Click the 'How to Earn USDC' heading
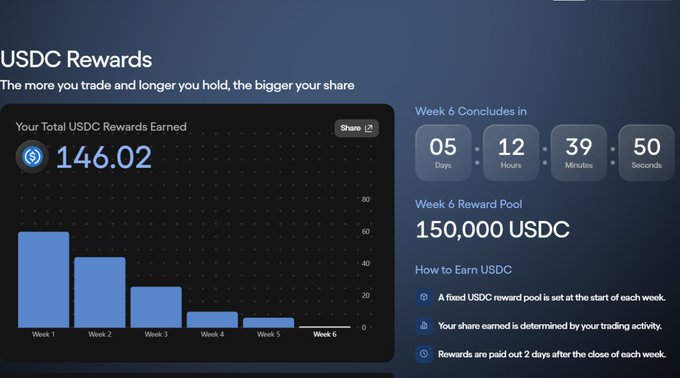Screen dimensions: 680x378 tap(463, 270)
